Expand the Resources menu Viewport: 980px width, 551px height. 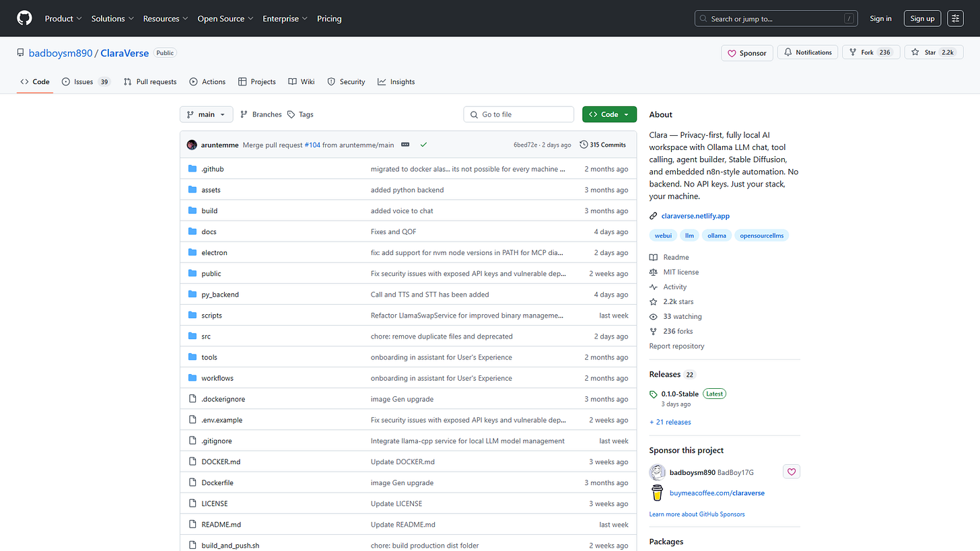point(166,19)
